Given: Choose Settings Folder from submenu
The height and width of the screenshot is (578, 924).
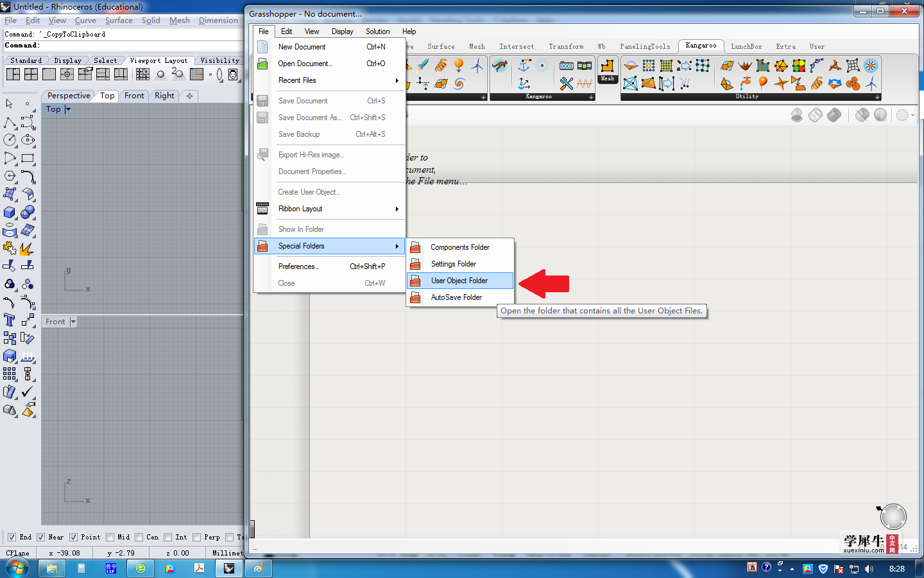Looking at the screenshot, I should 460,264.
